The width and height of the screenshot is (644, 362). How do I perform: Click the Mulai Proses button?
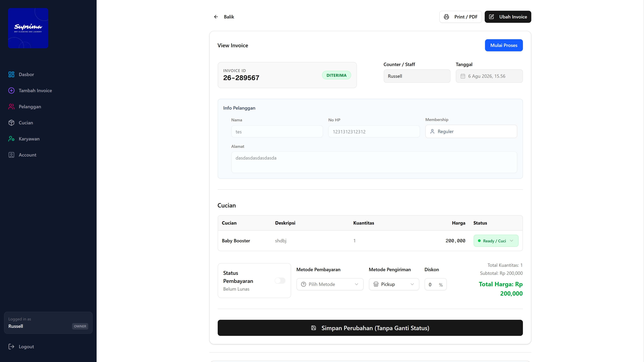point(504,45)
